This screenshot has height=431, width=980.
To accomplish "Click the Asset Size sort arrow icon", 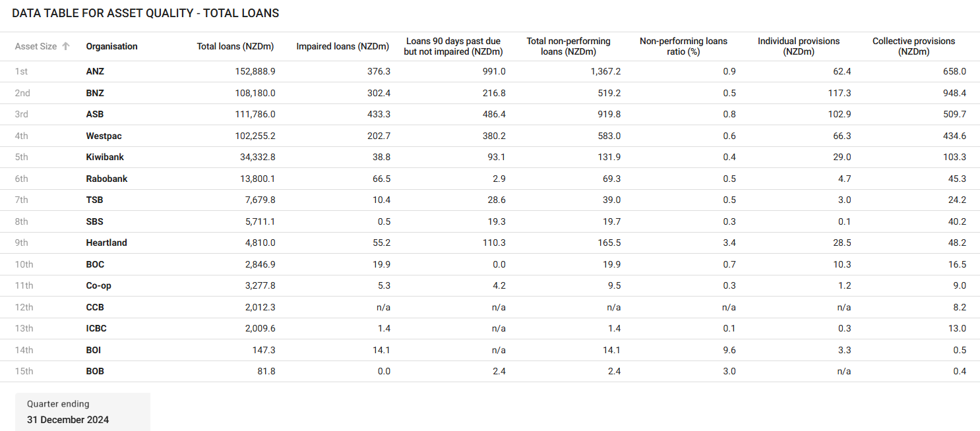I will pos(65,46).
